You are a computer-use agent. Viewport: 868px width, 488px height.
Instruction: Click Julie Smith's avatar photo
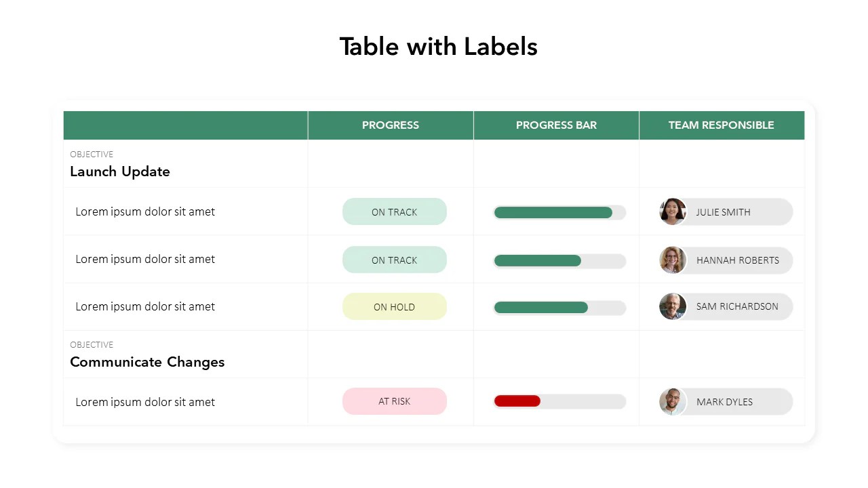pyautogui.click(x=673, y=211)
